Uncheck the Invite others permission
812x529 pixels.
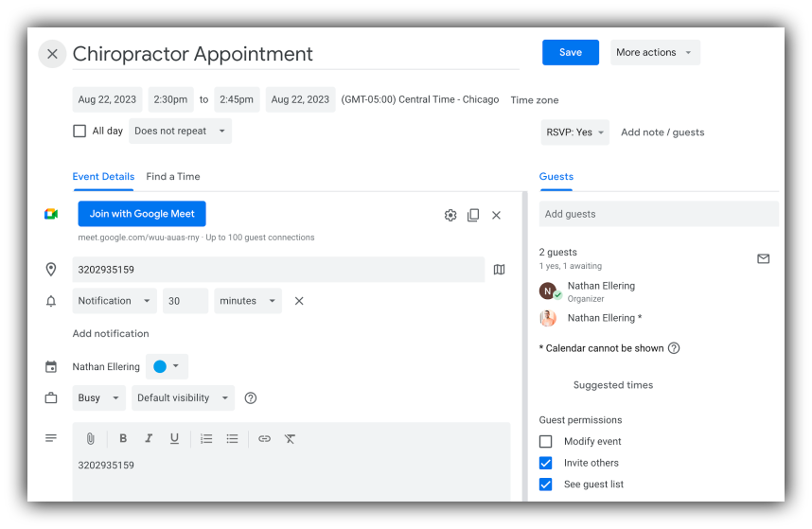pos(545,463)
